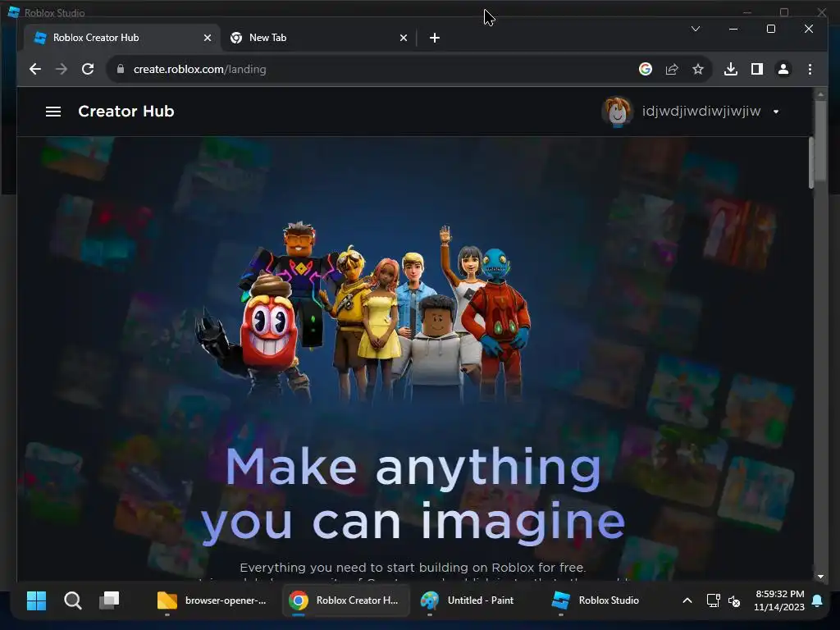Open taskbar search magnifier
The width and height of the screenshot is (840, 630).
[73, 600]
